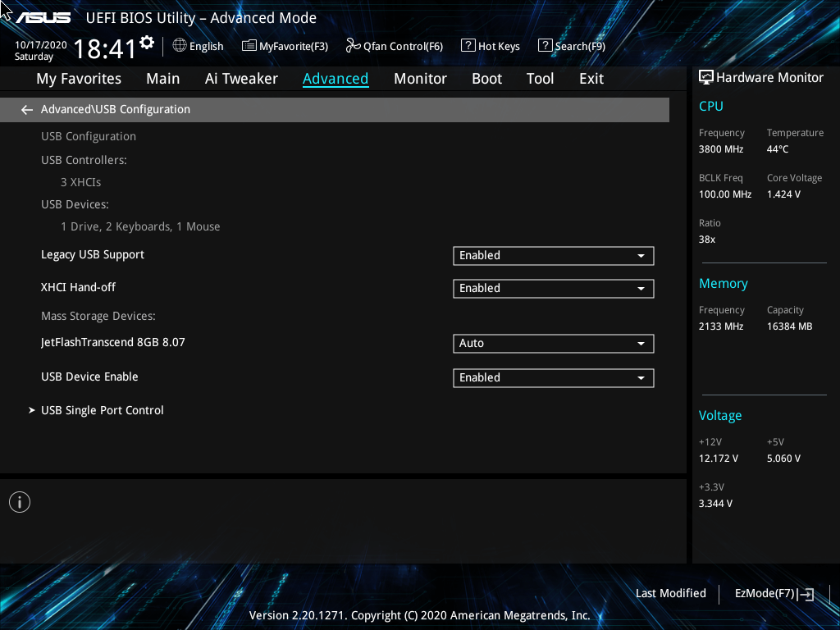Click the CPU section heading
The image size is (840, 630).
click(711, 106)
